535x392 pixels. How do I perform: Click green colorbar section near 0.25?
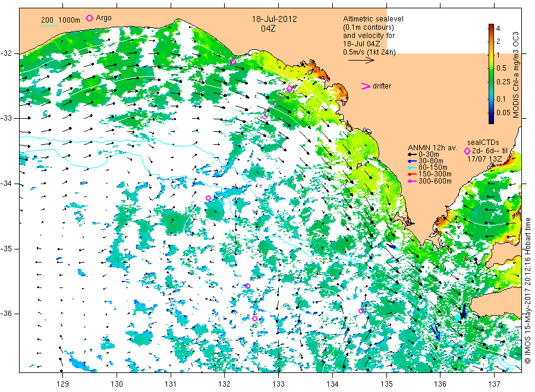coord(491,82)
